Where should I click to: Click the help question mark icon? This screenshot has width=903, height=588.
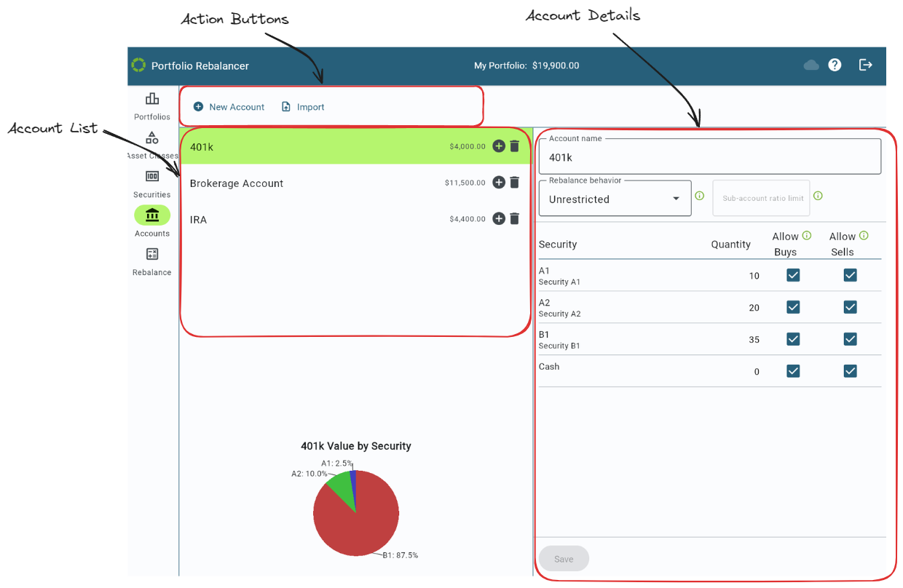pos(835,65)
